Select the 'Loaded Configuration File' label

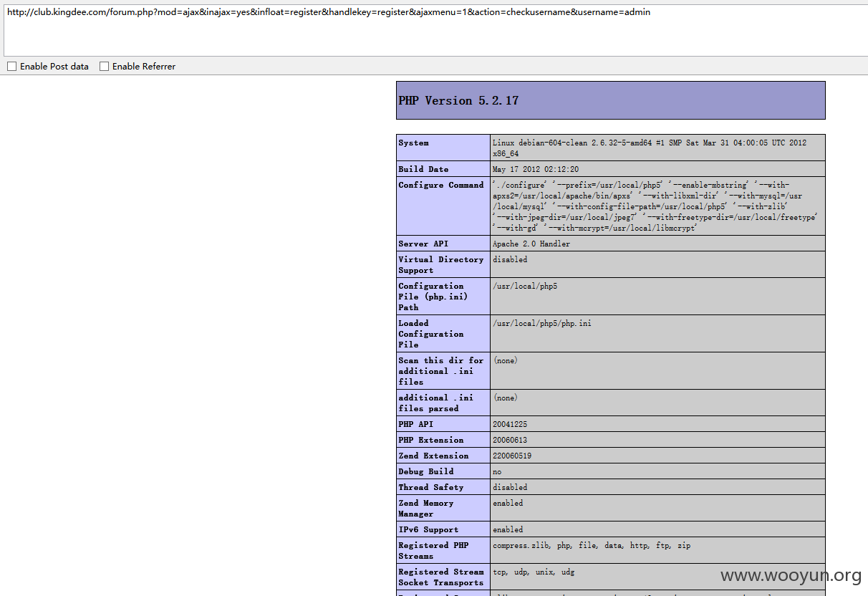coord(431,334)
